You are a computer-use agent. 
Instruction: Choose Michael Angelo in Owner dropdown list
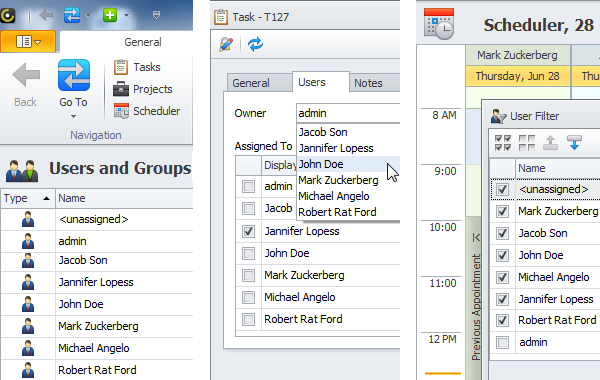click(349, 196)
